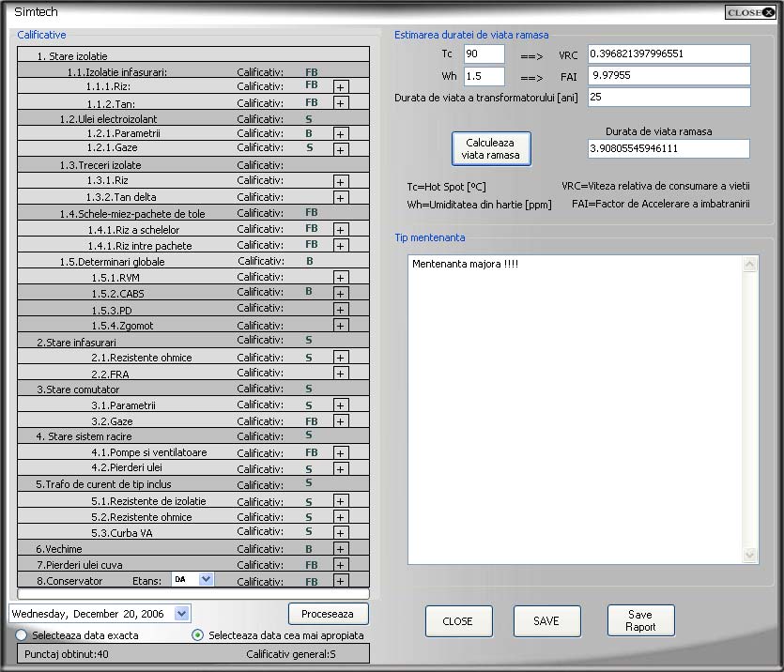Click '1.2.Ulei electroizolant' row label
This screenshot has width=784, height=672.
(108, 119)
